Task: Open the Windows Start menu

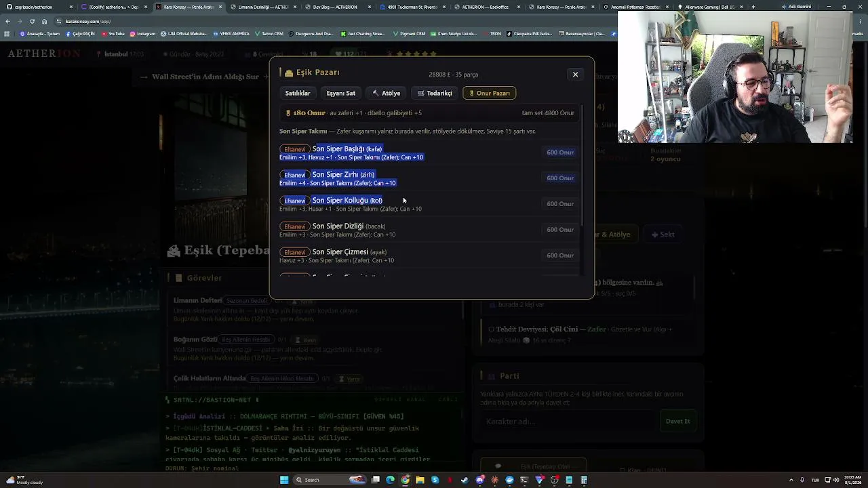Action: (x=284, y=480)
